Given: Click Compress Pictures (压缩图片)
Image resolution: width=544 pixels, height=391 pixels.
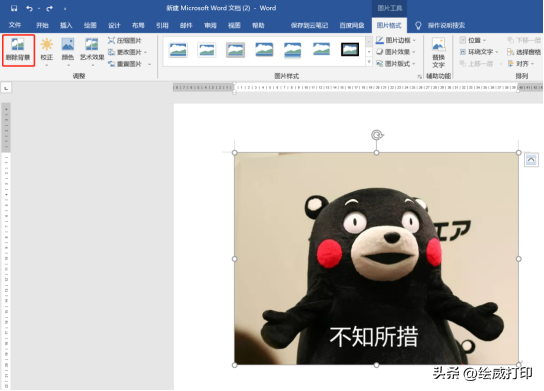Looking at the screenshot, I should click(125, 41).
